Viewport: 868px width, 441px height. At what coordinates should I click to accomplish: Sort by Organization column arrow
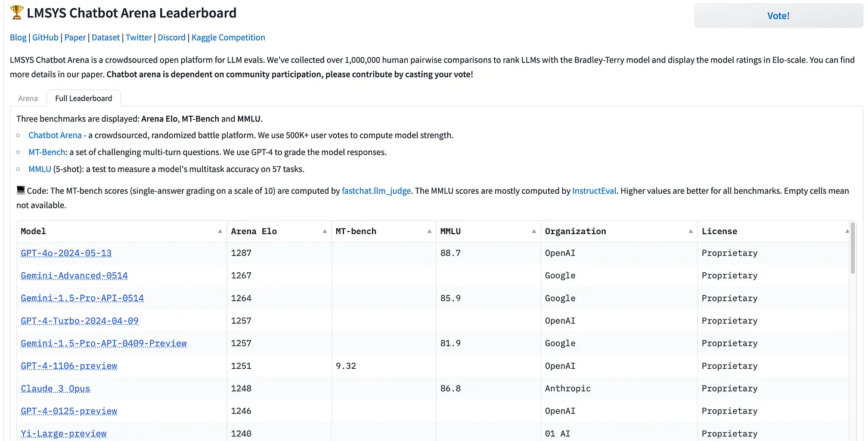point(691,231)
